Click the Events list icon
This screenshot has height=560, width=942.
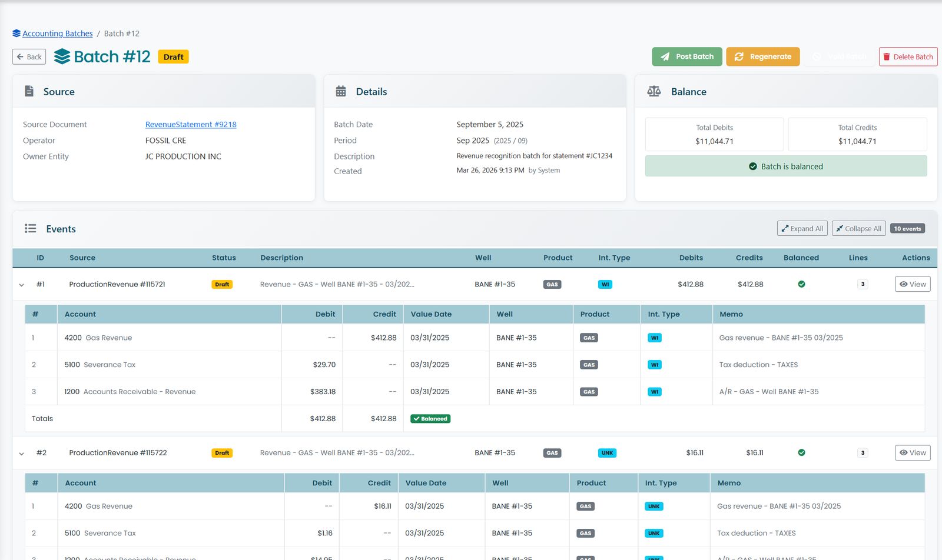tap(31, 228)
